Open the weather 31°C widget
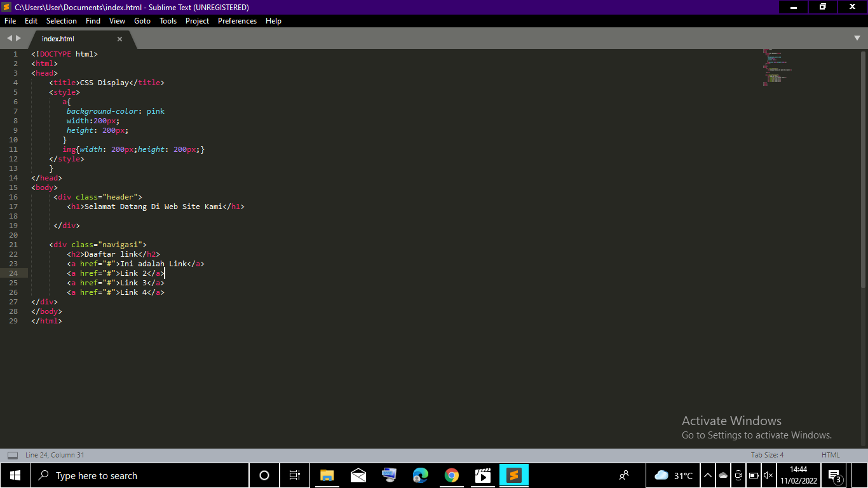Viewport: 868px width, 488px height. (x=674, y=475)
